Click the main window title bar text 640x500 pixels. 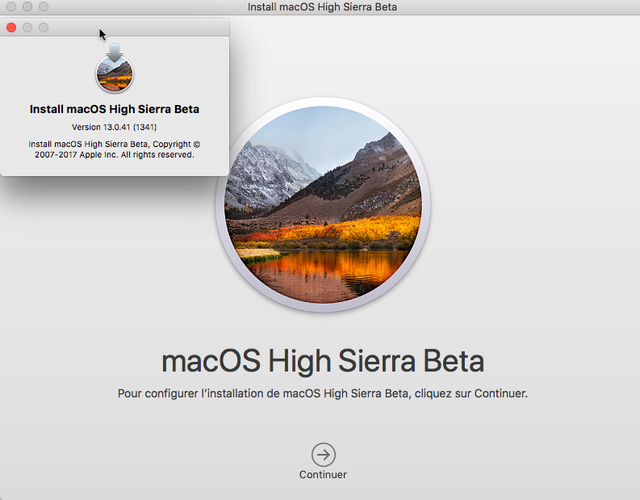click(322, 7)
